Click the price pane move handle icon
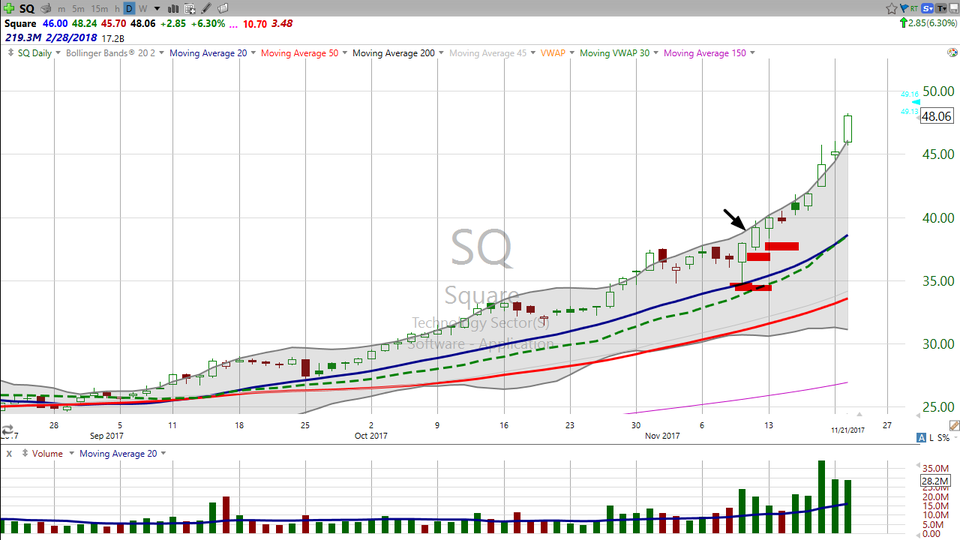Screen dimensions: 960x540 pyautogui.click(x=10, y=53)
